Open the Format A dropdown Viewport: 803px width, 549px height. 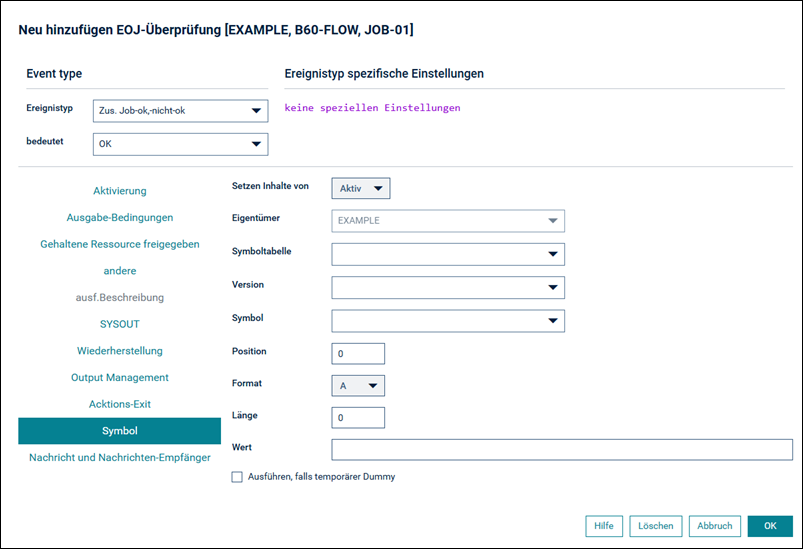pos(358,386)
